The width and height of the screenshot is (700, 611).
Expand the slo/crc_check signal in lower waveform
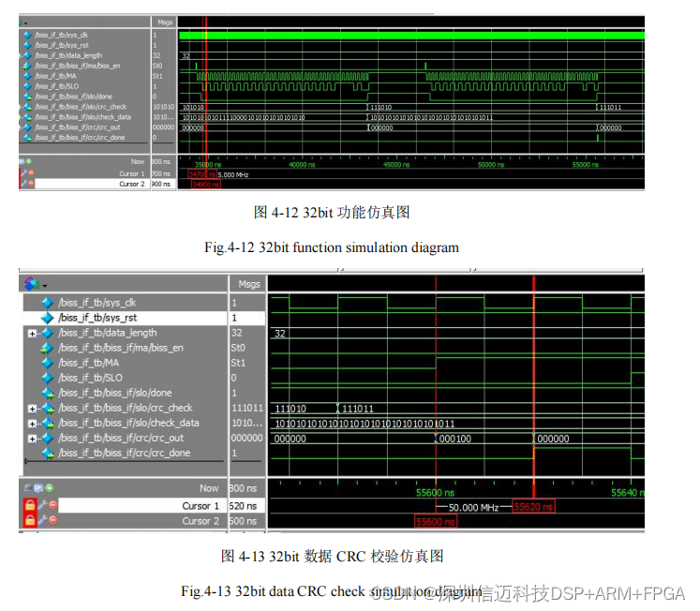pyautogui.click(x=33, y=408)
